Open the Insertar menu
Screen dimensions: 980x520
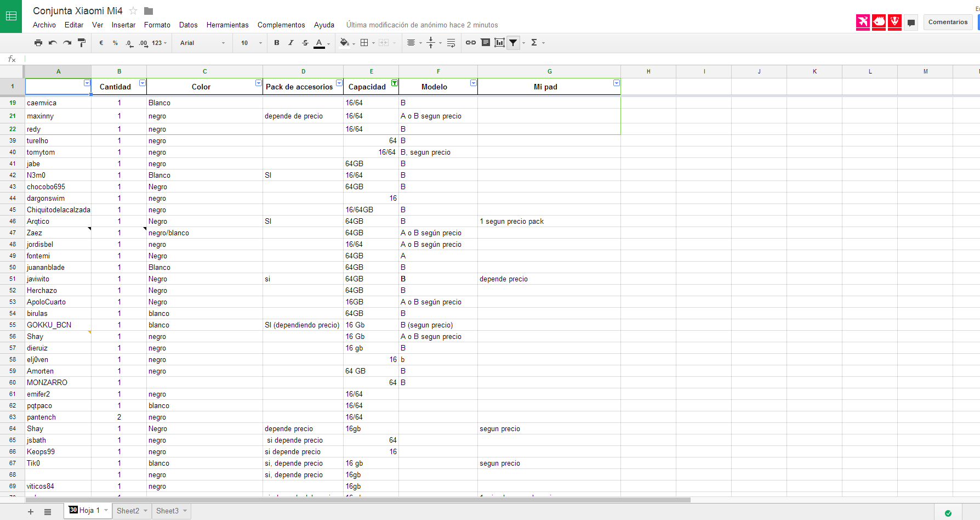point(123,25)
